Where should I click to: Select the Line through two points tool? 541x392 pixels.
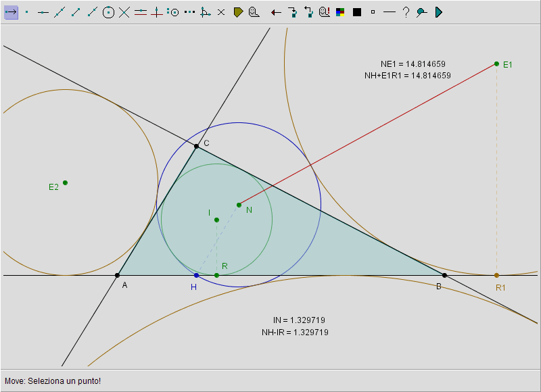click(x=60, y=12)
